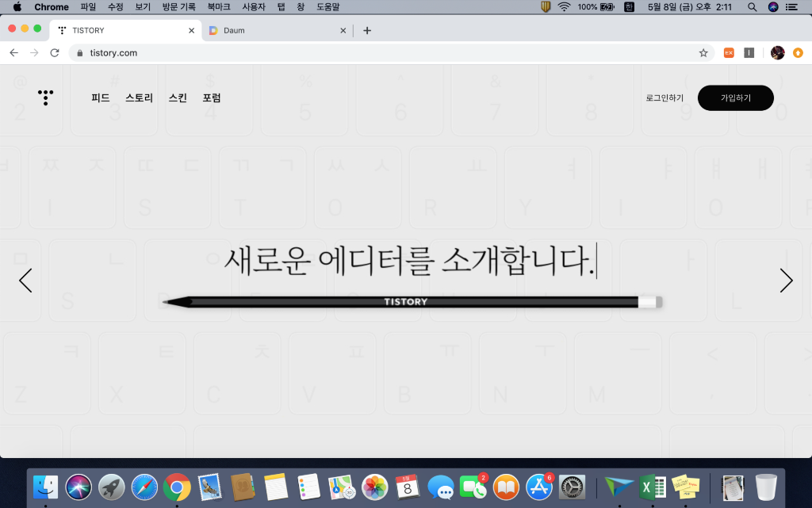Open Notes from the Dock
This screenshot has height=508, width=812.
(275, 487)
